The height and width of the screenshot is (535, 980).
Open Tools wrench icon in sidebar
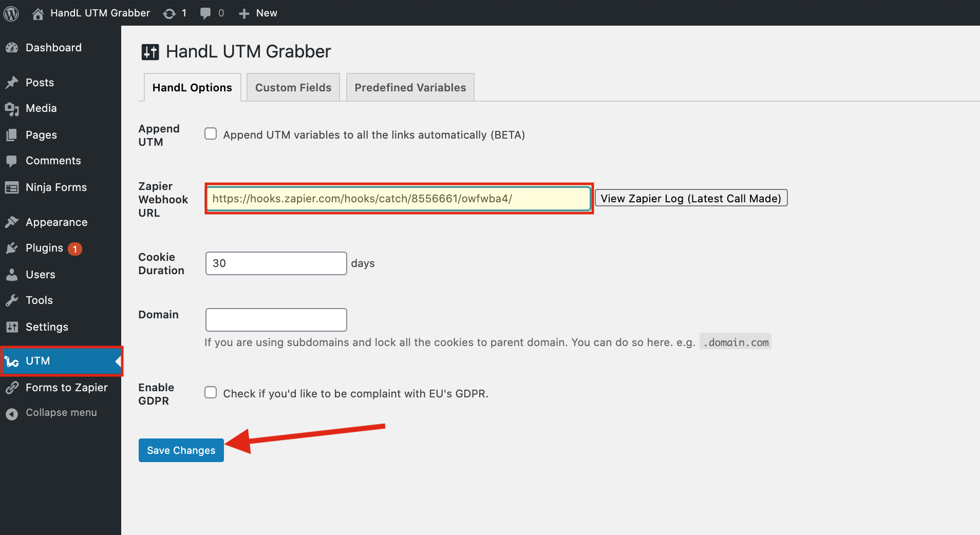pyautogui.click(x=12, y=300)
